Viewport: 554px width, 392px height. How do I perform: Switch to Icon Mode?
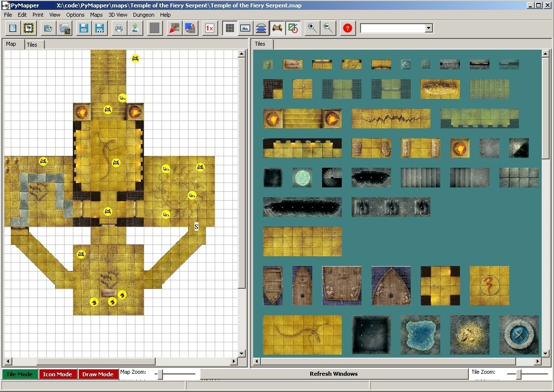[x=58, y=374]
